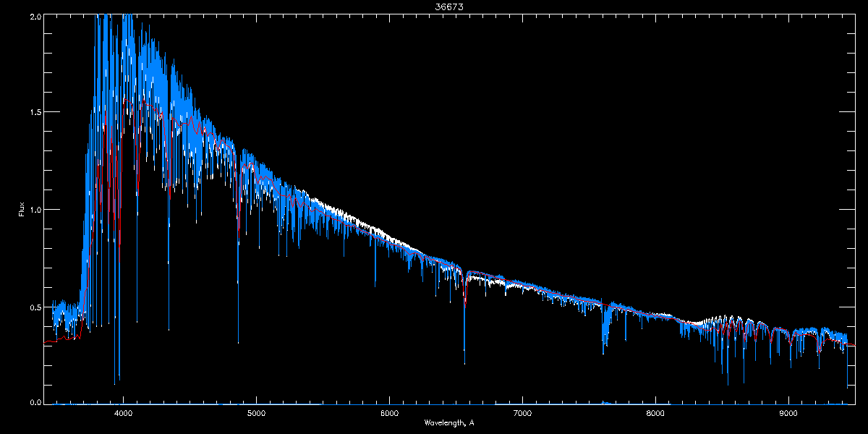Screen dimensions: 868x434
Task: Pick the deepest absorption line minimum near 3950
Action: (114, 382)
